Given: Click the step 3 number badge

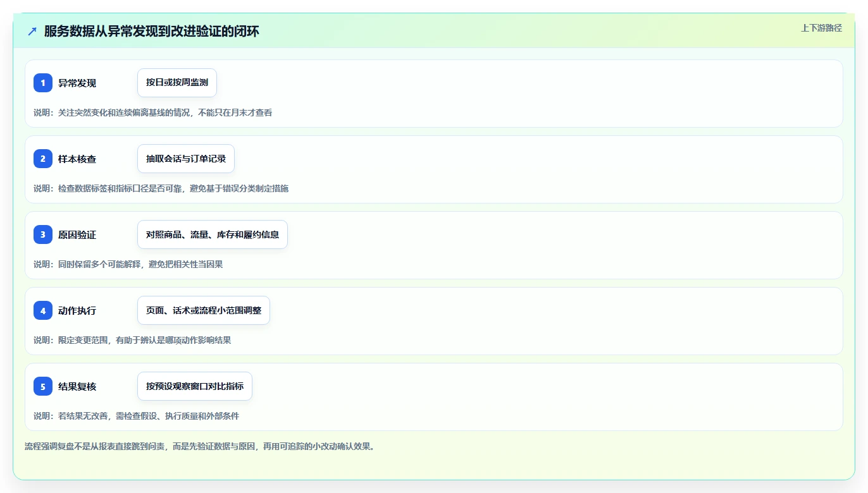Looking at the screenshot, I should [43, 234].
